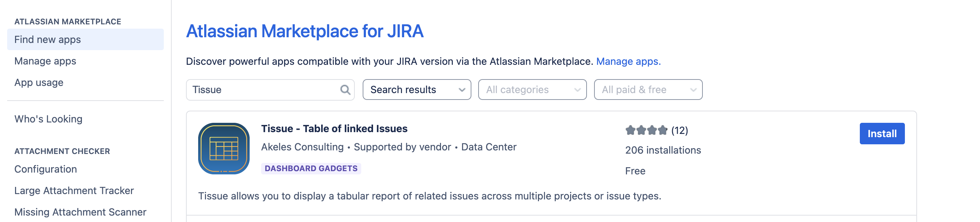
Task: Open the All paid & free filter
Action: coord(647,90)
